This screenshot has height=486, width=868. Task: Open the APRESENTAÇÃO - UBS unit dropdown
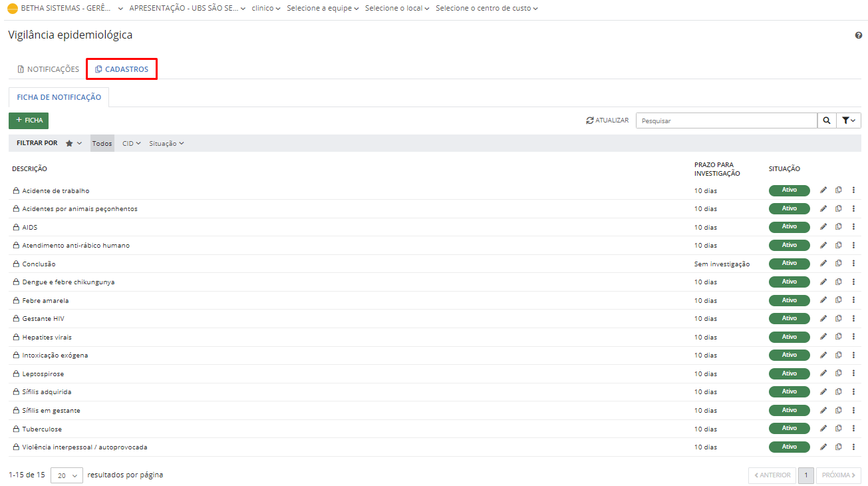point(187,9)
